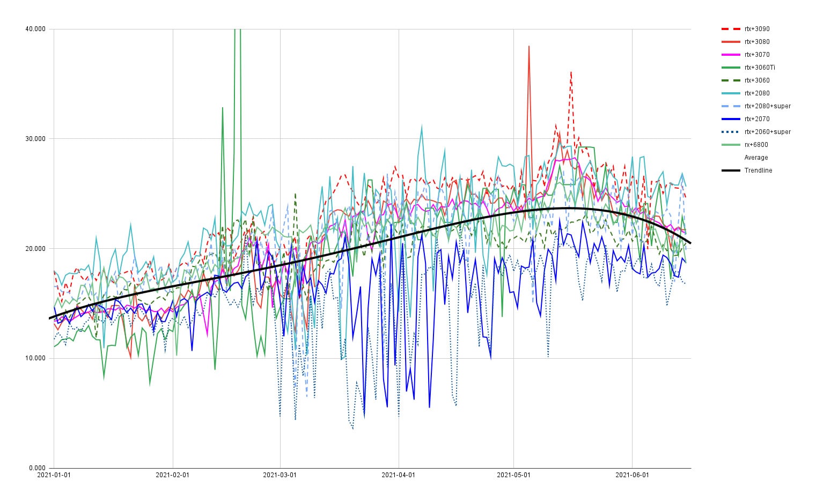This screenshot has width=816, height=504.
Task: Select the rtx+2060+super dotted legend entry
Action: coord(767,132)
